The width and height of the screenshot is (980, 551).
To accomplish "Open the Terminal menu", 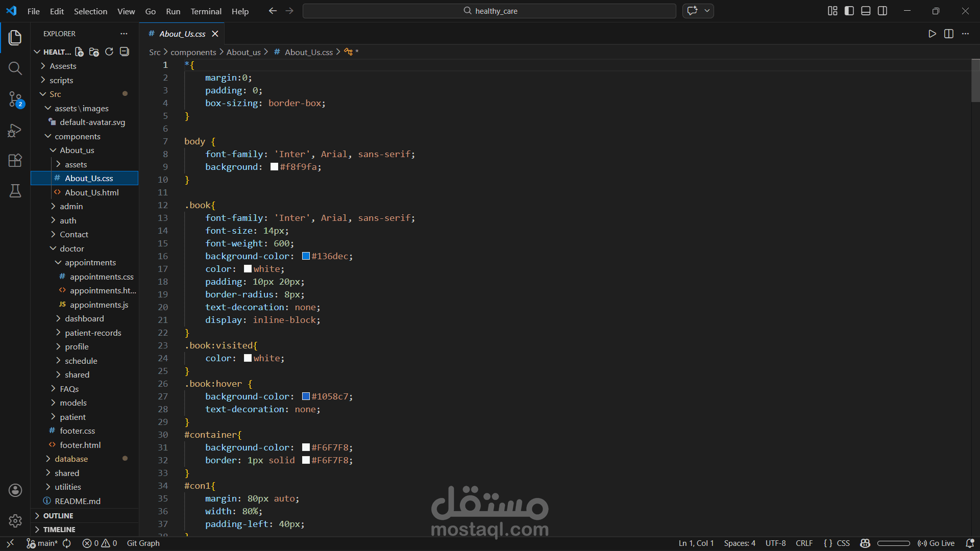I will coord(206,11).
